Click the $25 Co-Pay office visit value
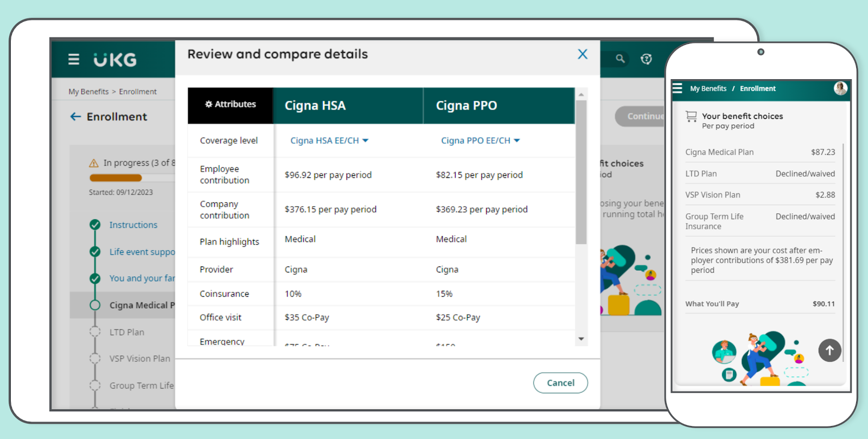868x439 pixels. click(458, 317)
